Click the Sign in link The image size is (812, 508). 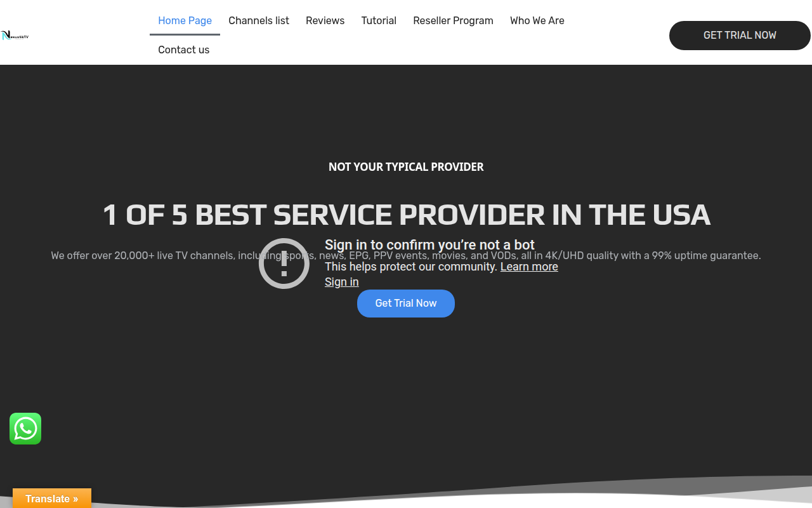point(342,282)
